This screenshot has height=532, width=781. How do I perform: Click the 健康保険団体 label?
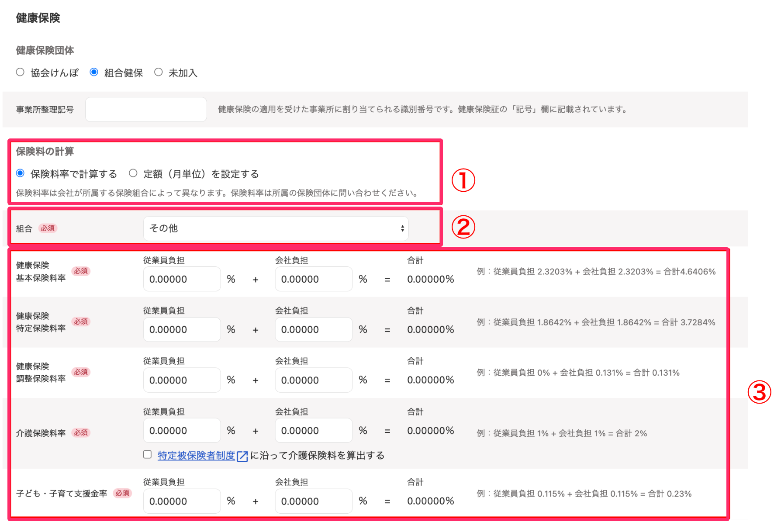tap(45, 50)
